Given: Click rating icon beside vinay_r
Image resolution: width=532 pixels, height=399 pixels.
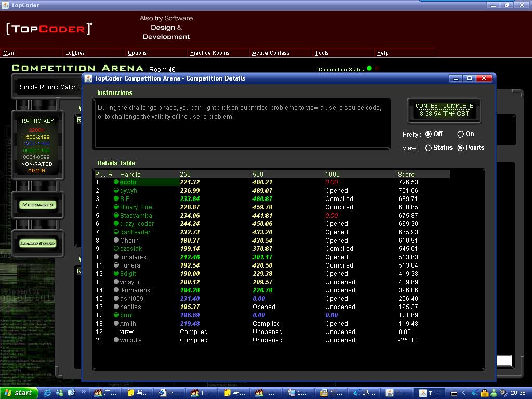Looking at the screenshot, I should click(116, 282).
